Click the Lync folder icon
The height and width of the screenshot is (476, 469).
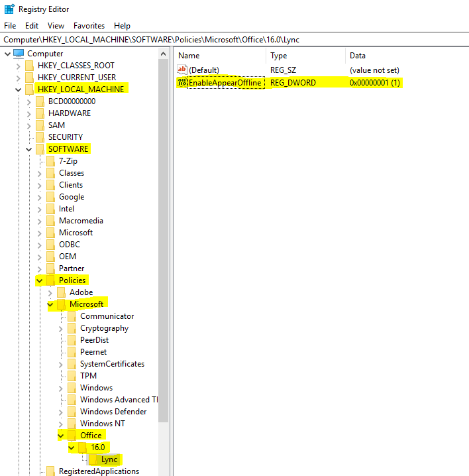coord(93,459)
